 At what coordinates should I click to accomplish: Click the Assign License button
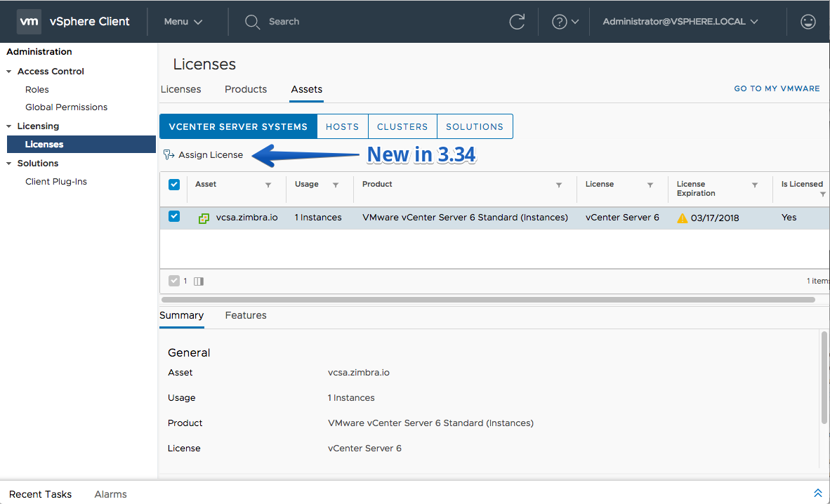point(203,154)
